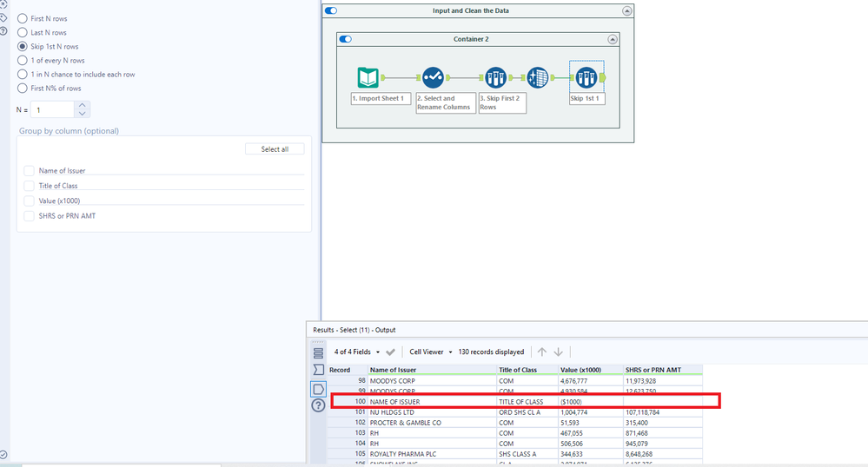The image size is (868, 467).
Task: Select the First N rows option
Action: (x=22, y=19)
